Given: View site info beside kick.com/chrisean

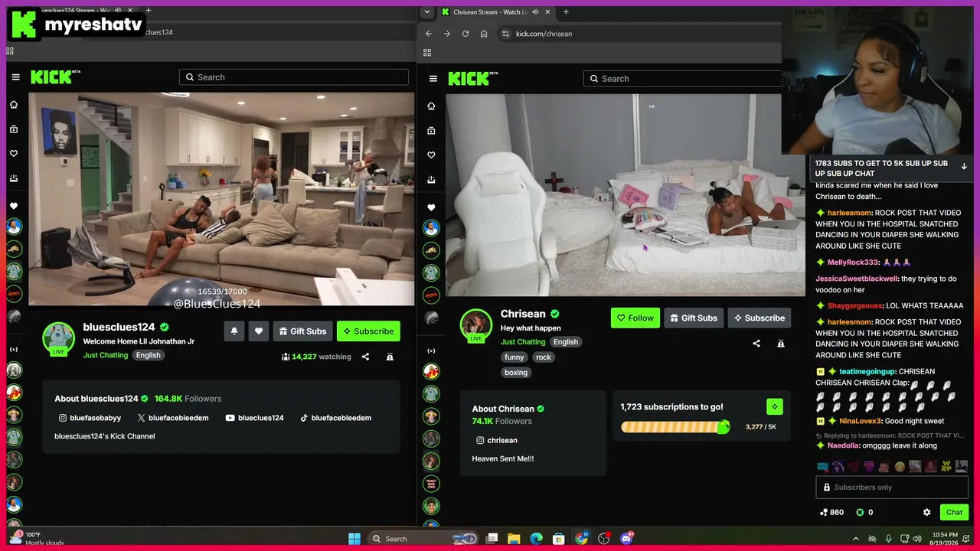Looking at the screenshot, I should 505,34.
